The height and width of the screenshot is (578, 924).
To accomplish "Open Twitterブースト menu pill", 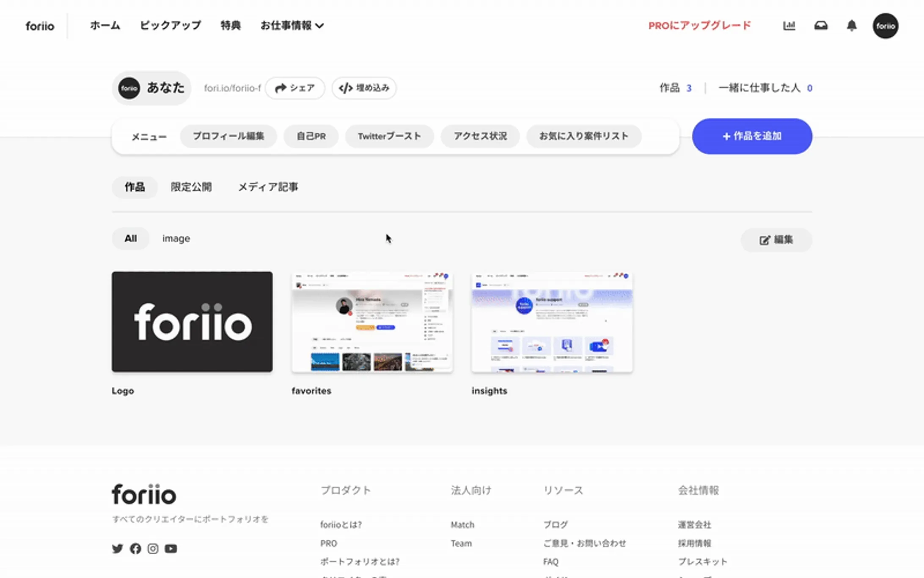I will 389,136.
